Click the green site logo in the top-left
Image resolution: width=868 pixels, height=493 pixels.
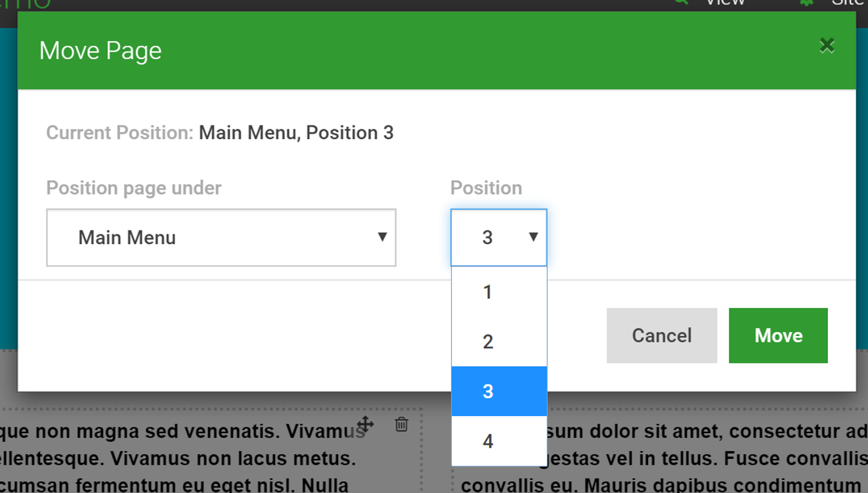tap(25, 3)
